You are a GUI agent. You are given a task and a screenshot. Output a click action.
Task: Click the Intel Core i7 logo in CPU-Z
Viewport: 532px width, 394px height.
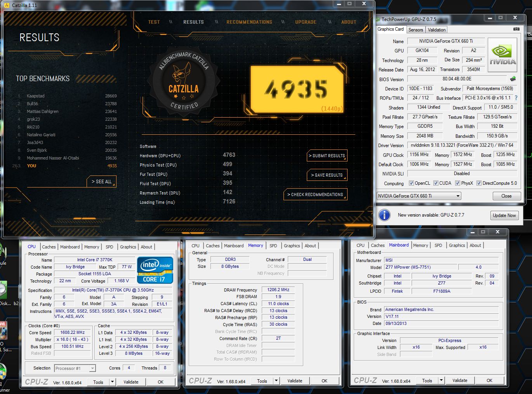click(155, 270)
